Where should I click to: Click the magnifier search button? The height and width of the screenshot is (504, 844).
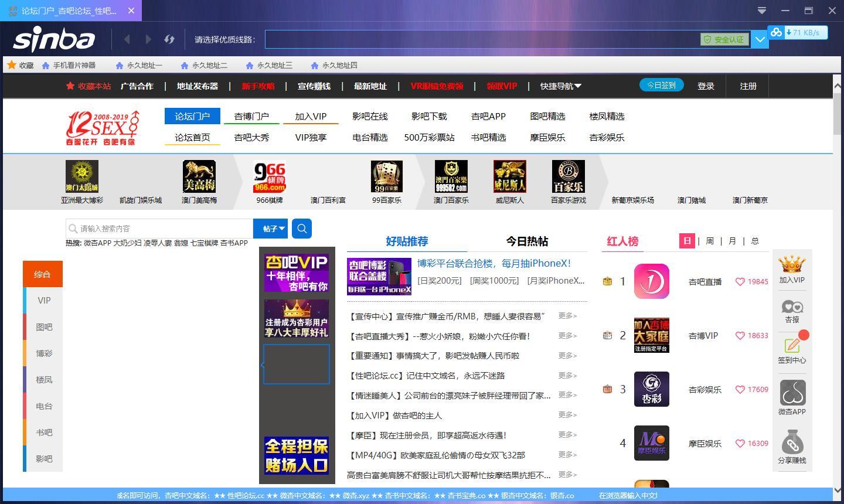pyautogui.click(x=301, y=229)
